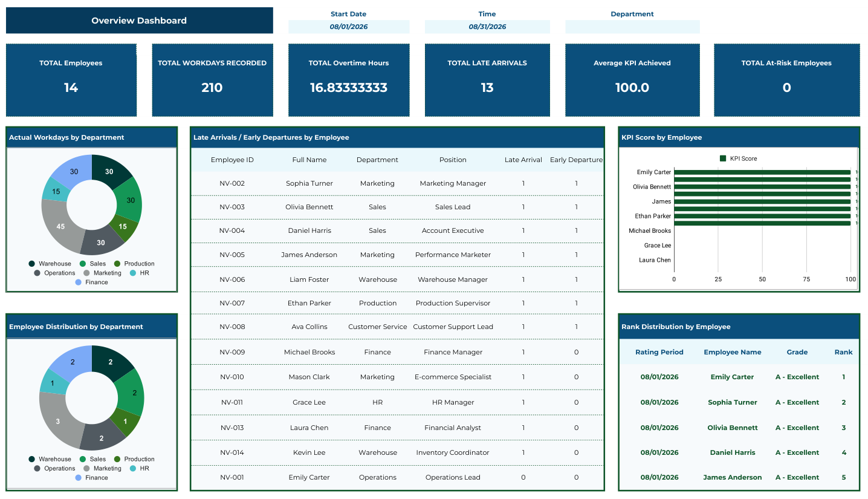Viewport: 868px width, 499px height.
Task: Click the Late Arrival column header
Action: pyautogui.click(x=523, y=160)
